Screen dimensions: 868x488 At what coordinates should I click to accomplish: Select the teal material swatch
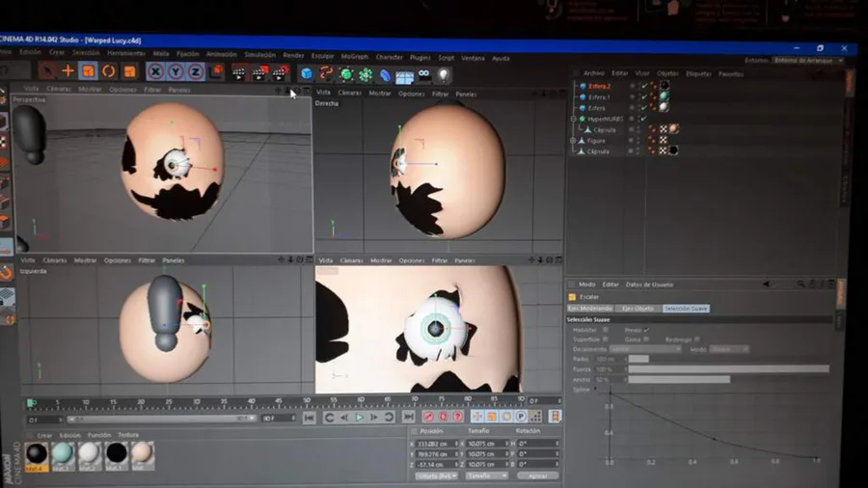coord(62,453)
